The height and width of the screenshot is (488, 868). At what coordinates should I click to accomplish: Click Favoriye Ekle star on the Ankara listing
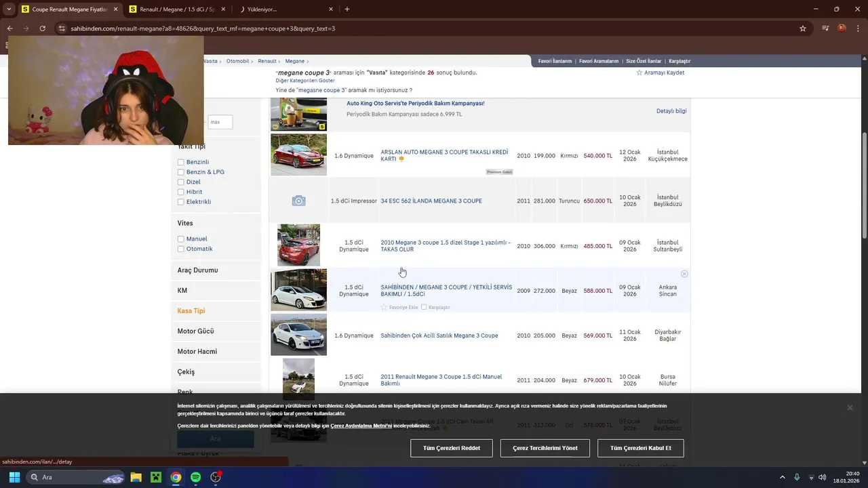384,307
